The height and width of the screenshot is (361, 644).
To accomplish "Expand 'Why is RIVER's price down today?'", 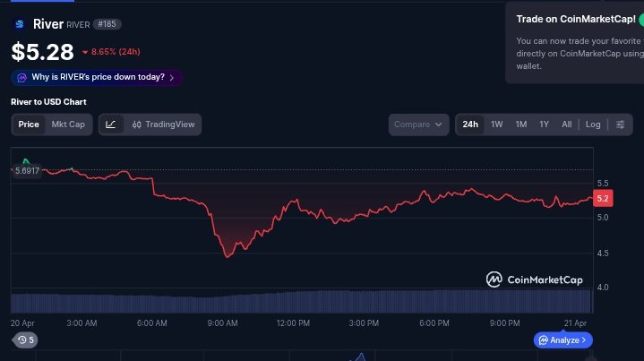I will point(97,78).
